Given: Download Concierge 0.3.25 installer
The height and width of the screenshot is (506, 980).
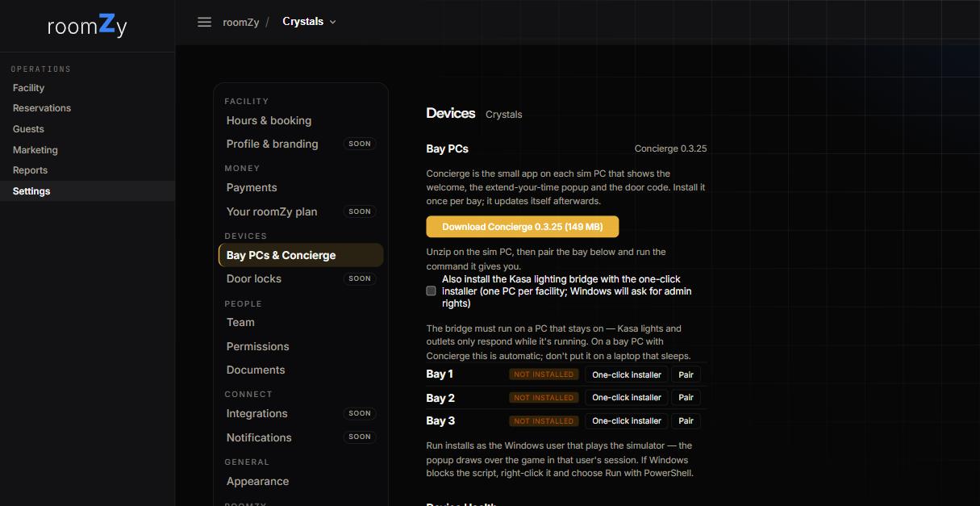Looking at the screenshot, I should point(523,227).
